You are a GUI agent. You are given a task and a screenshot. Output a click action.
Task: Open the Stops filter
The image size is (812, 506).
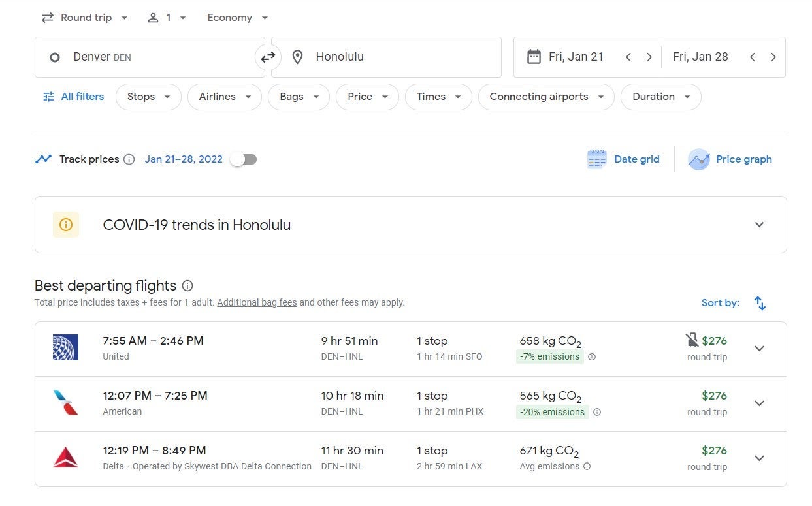[148, 97]
